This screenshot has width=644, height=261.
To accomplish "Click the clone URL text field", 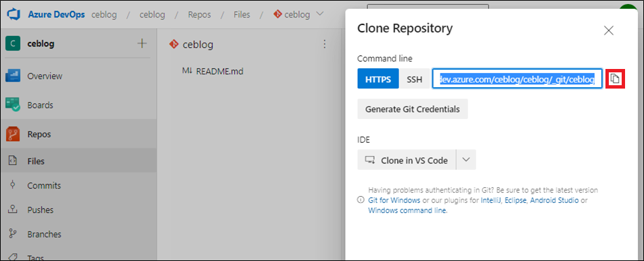I will pos(517,79).
